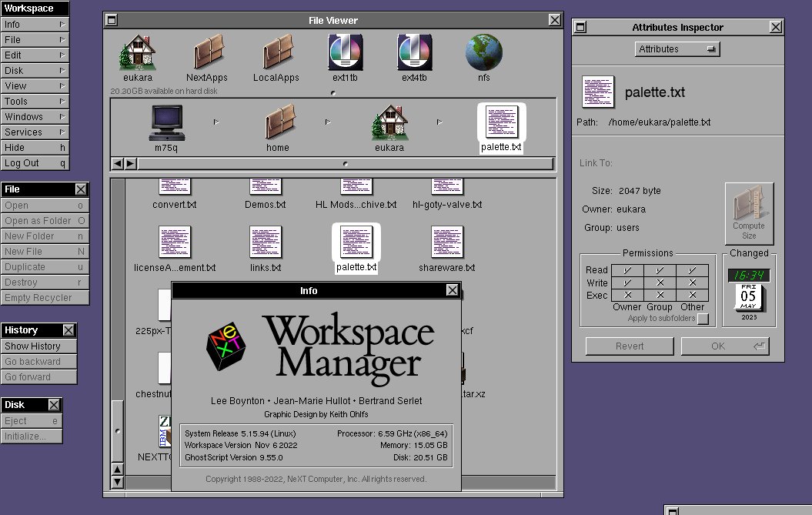Open the Windows submenu
The width and height of the screenshot is (812, 515).
tap(35, 117)
